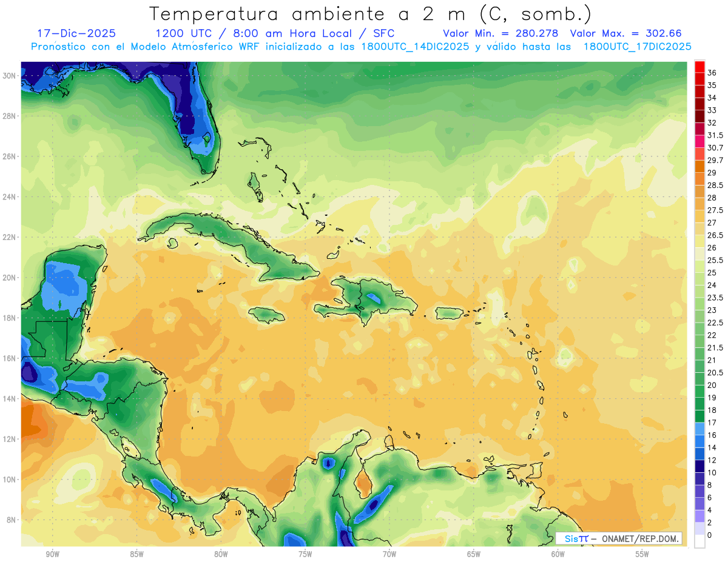Click the '65W' longitude axis label
Screen dimensions: 728x562
[474, 554]
